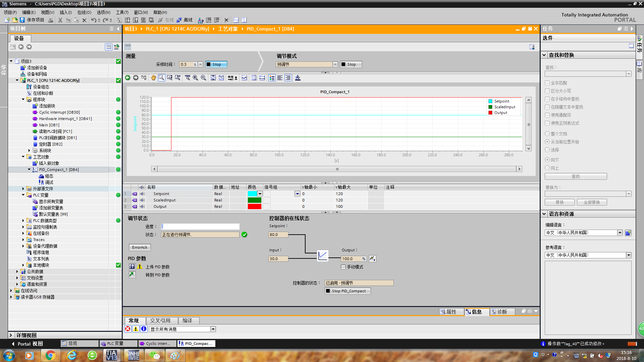The width and height of the screenshot is (644, 362).
Task: Switch to the cross-references tab
Action: pyautogui.click(x=160, y=320)
